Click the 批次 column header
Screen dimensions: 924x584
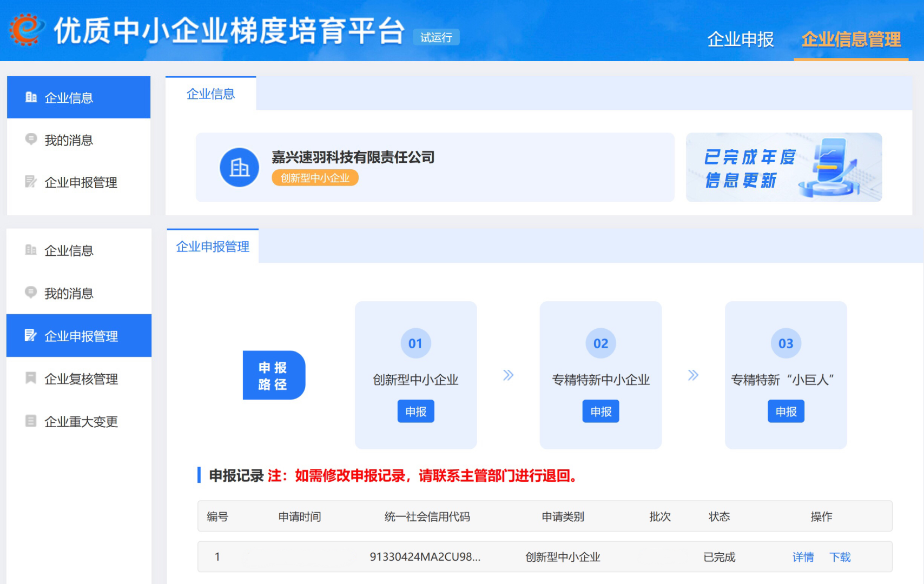click(x=660, y=517)
